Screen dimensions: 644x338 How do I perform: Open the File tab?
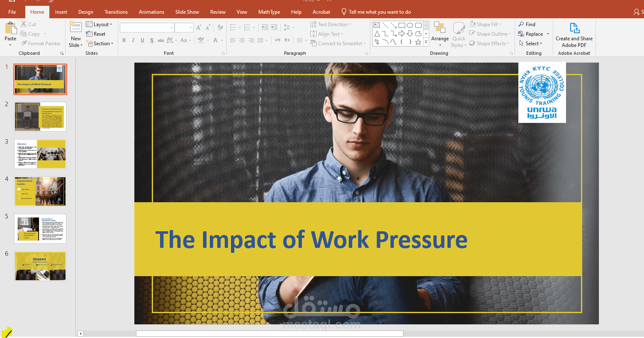click(12, 12)
